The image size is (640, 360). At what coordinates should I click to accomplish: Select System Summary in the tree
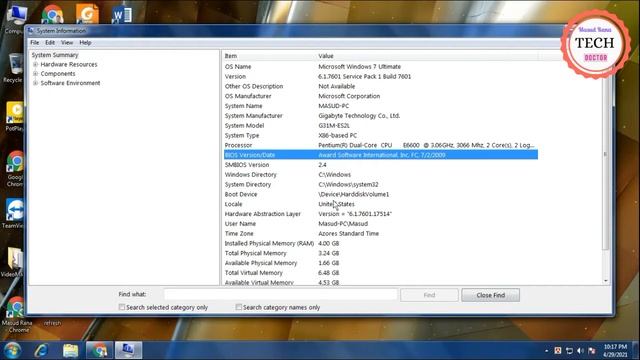55,55
